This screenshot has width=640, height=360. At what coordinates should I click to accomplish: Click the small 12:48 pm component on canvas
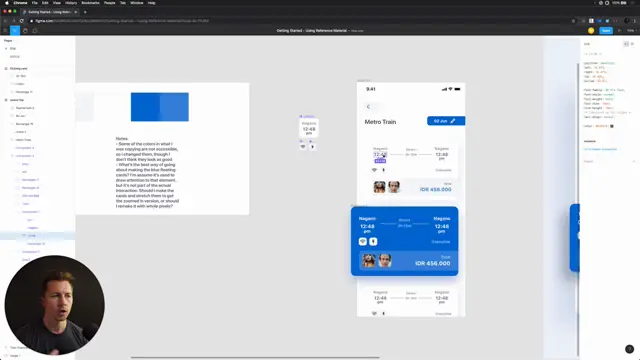(x=309, y=129)
